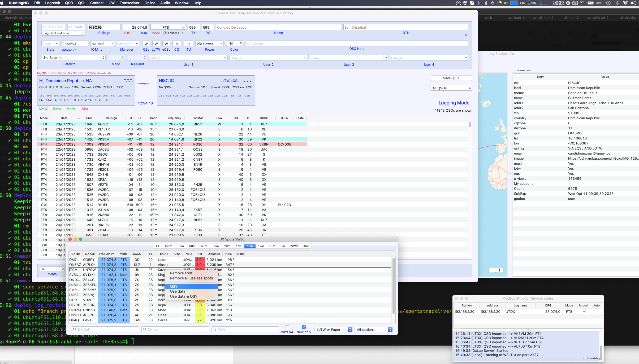Sort log by the Callsign column header
The width and height of the screenshot is (639, 364).
point(111,118)
